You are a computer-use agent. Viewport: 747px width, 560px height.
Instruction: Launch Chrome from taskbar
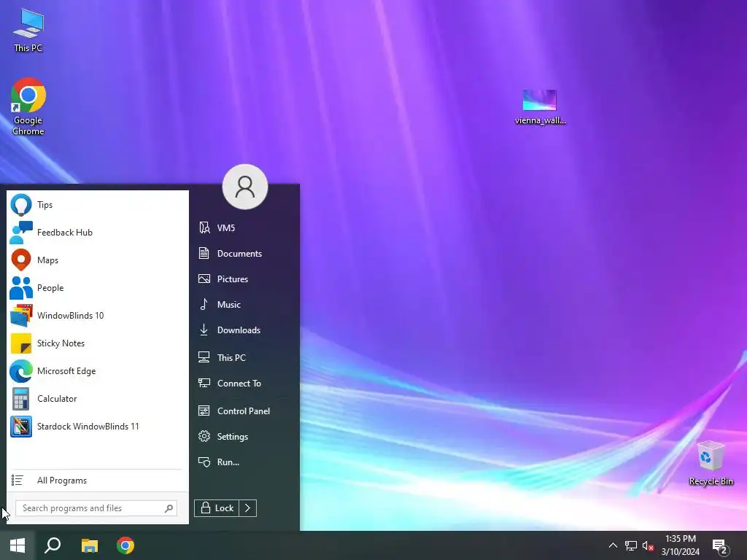tap(125, 545)
